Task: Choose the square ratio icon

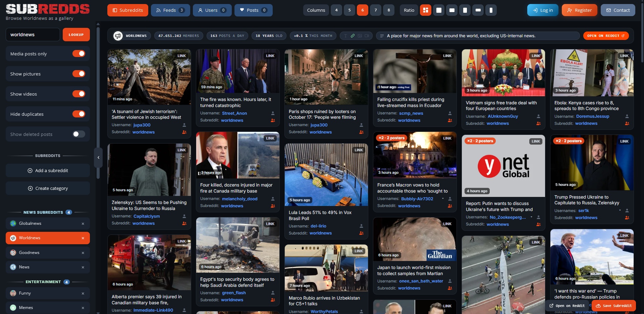Action: (x=439, y=10)
